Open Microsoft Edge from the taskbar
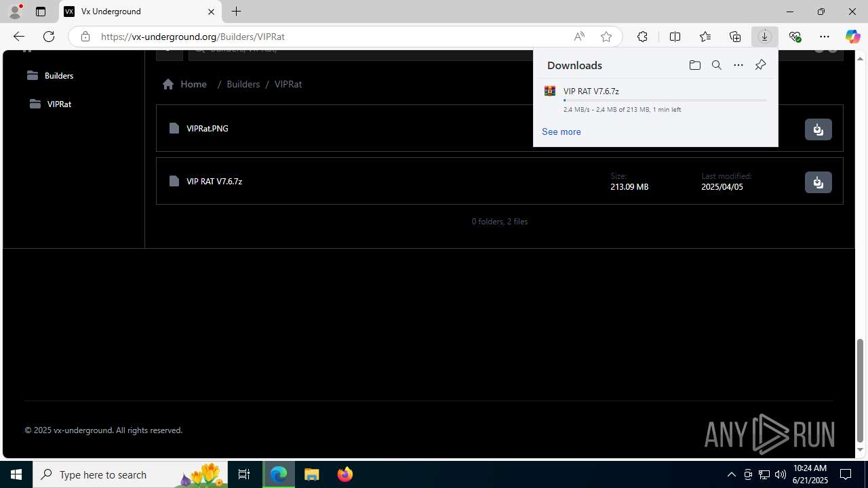 [x=279, y=474]
